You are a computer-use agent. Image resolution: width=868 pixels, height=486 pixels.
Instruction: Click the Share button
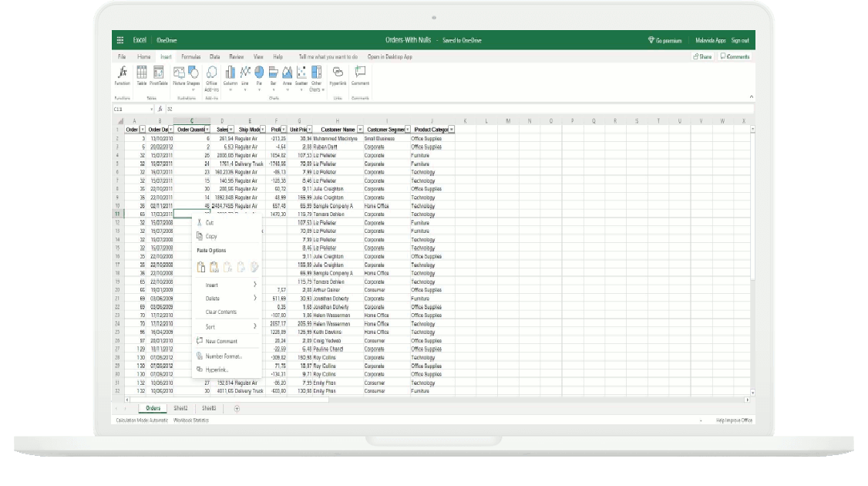point(702,56)
